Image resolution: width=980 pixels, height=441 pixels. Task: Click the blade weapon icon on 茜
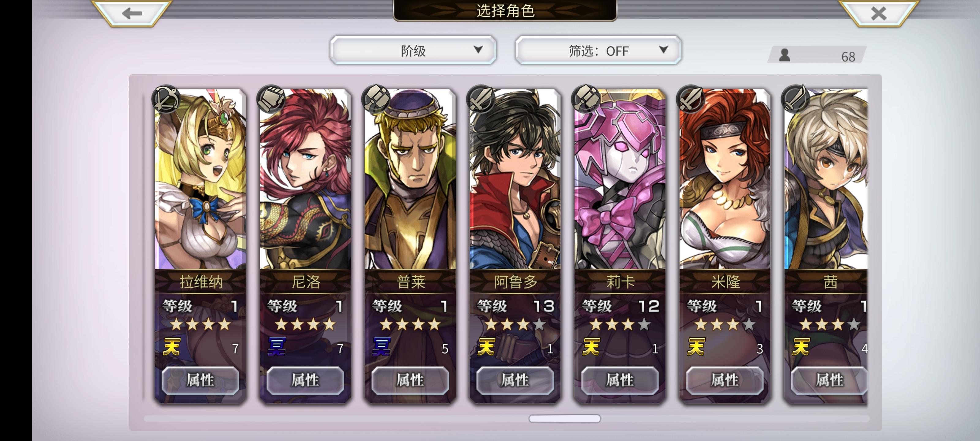tap(796, 99)
